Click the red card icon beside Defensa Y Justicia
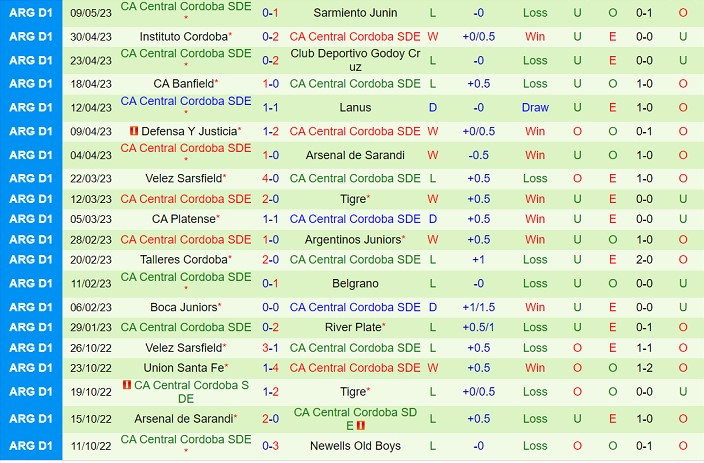The height and width of the screenshot is (463, 704). 133,131
